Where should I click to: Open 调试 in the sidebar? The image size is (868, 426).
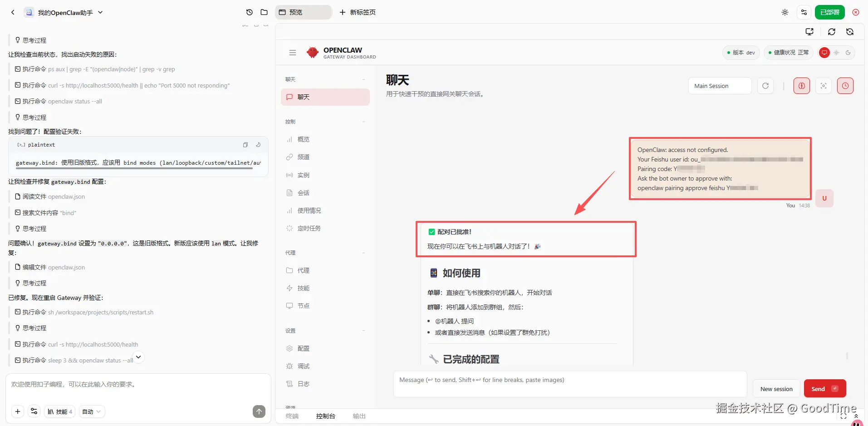pyautogui.click(x=325, y=366)
